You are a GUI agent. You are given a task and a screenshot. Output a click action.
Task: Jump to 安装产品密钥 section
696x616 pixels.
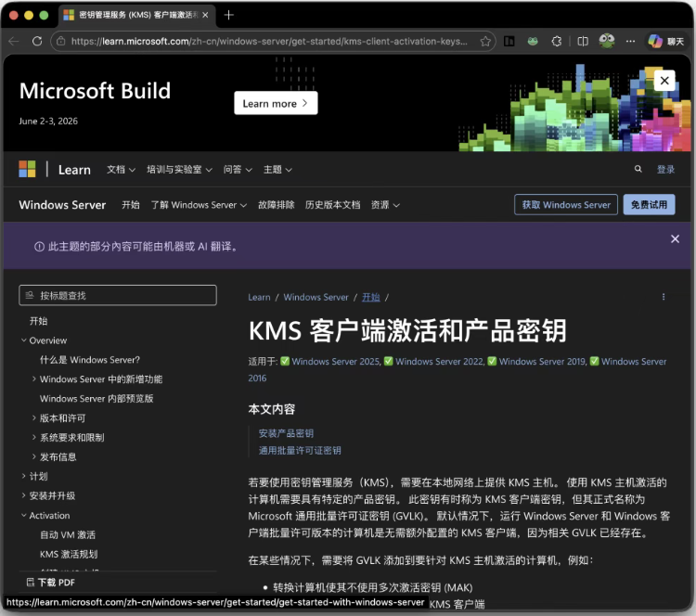287,433
